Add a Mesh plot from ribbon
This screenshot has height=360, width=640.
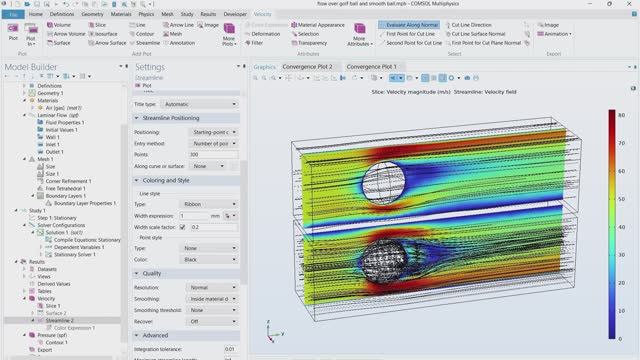click(173, 34)
